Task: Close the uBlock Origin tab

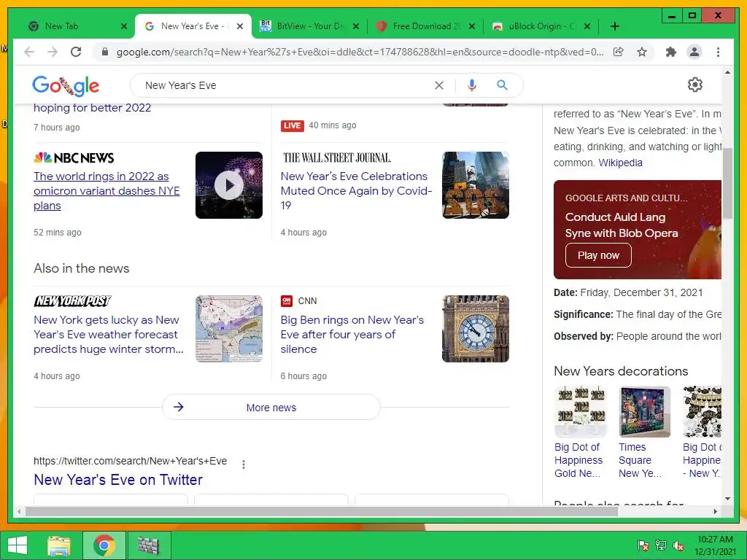Action: point(587,26)
